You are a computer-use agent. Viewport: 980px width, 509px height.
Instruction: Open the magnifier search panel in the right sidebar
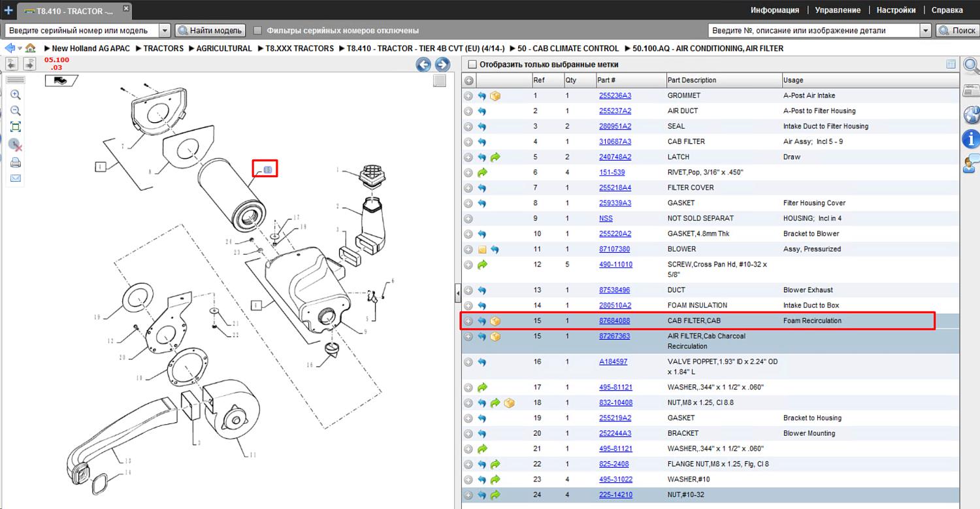point(972,66)
